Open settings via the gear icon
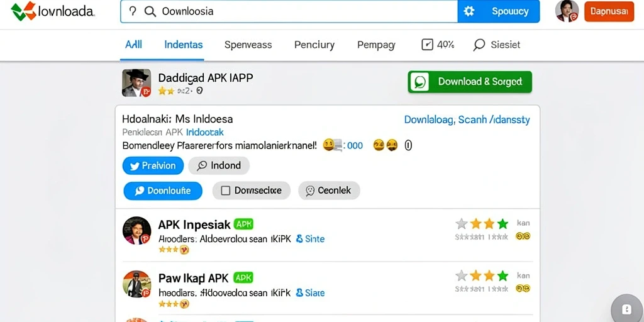 coord(469,11)
